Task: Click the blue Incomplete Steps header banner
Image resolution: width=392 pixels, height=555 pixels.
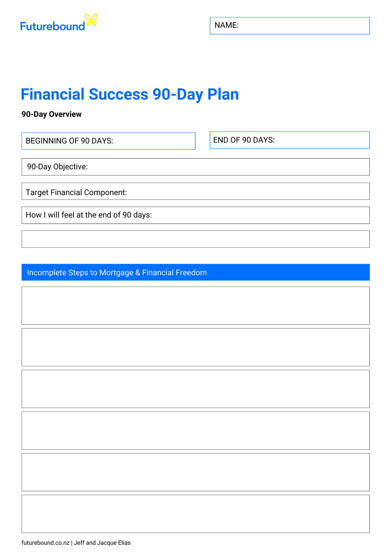Action: 195,272
